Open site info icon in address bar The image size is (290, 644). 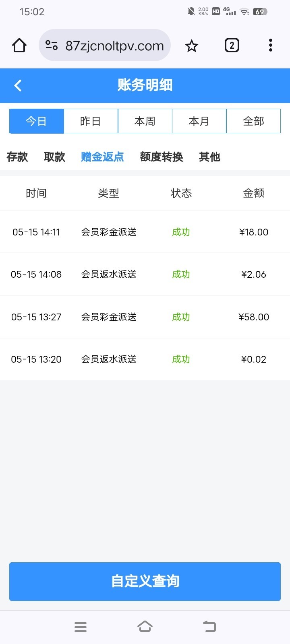point(52,45)
